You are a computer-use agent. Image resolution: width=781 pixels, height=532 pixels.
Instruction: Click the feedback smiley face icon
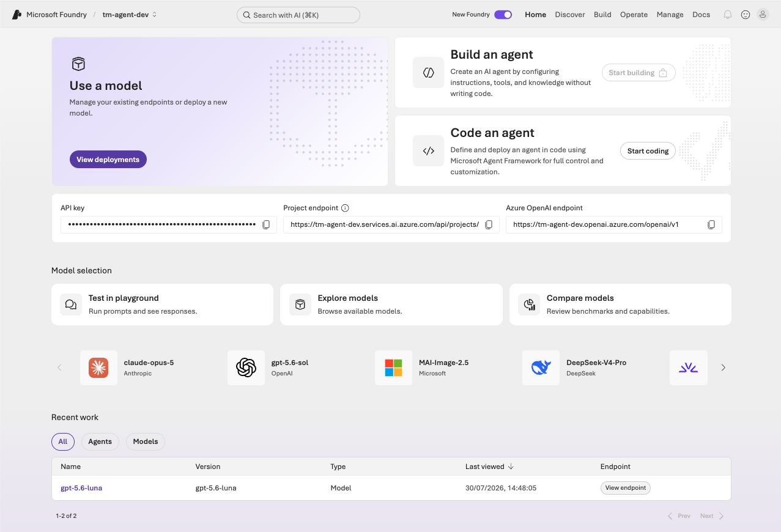click(746, 15)
